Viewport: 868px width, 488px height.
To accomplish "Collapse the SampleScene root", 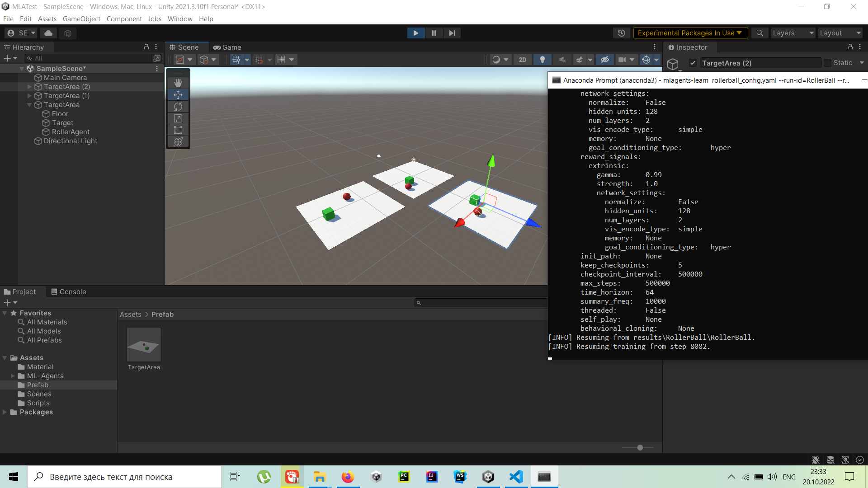I will point(21,69).
